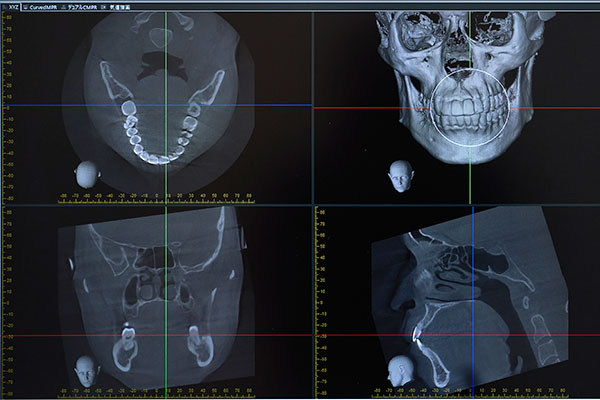This screenshot has height=400, width=600.
Task: Click the horizontal ruler below the axial view
Action: pos(160,195)
